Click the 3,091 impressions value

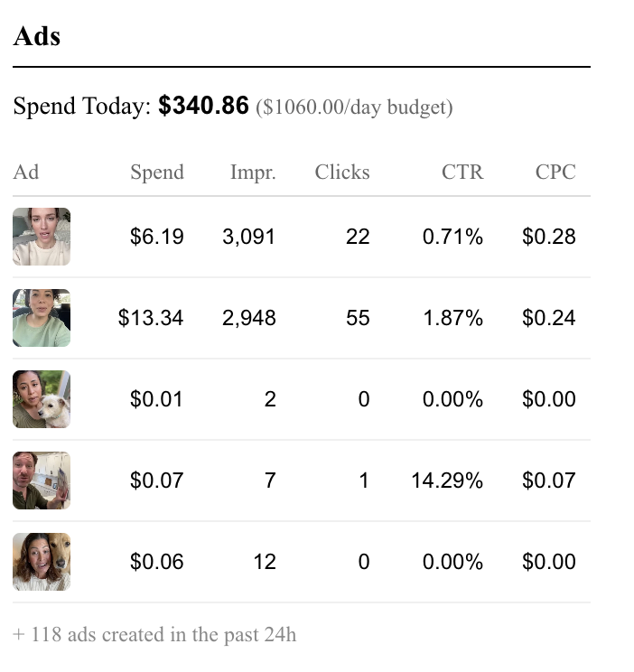pyautogui.click(x=248, y=237)
